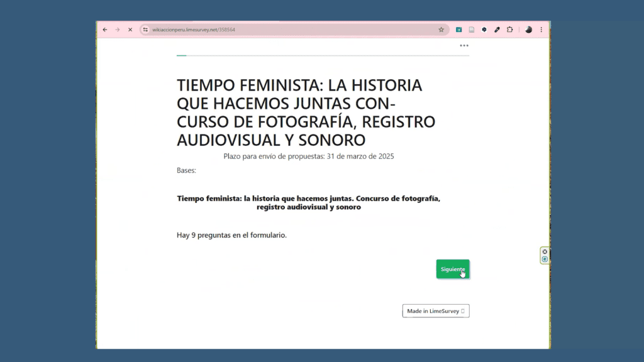This screenshot has width=644, height=362.
Task: Open Chrome's three-dot vertical menu
Action: [541, 30]
